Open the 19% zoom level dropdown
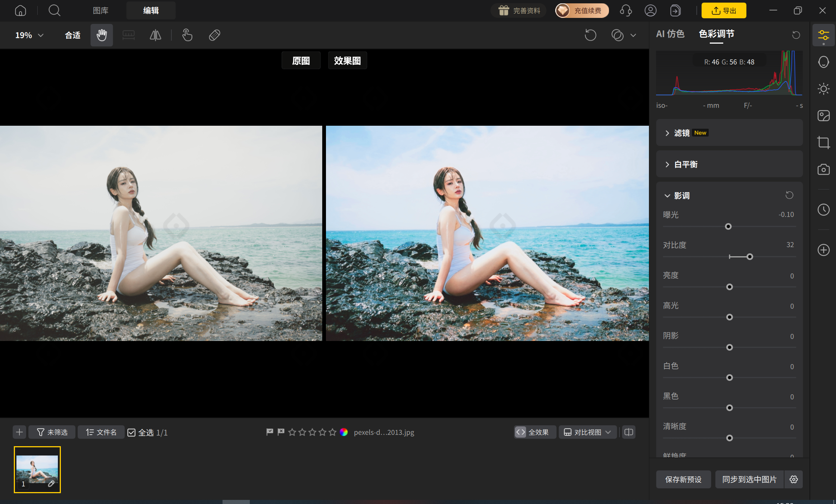This screenshot has height=504, width=836. pos(29,35)
